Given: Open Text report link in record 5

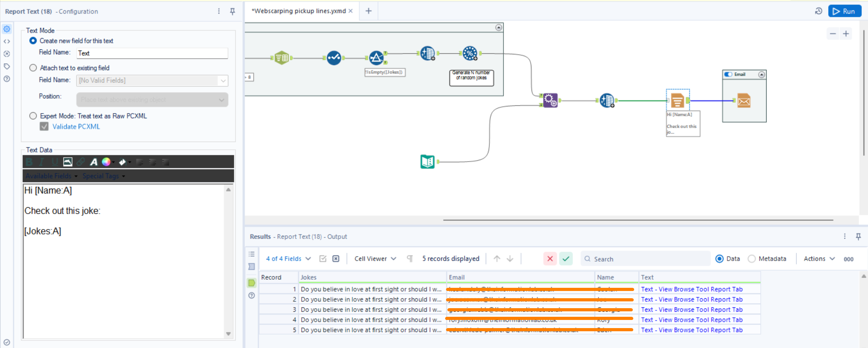Looking at the screenshot, I should click(692, 330).
